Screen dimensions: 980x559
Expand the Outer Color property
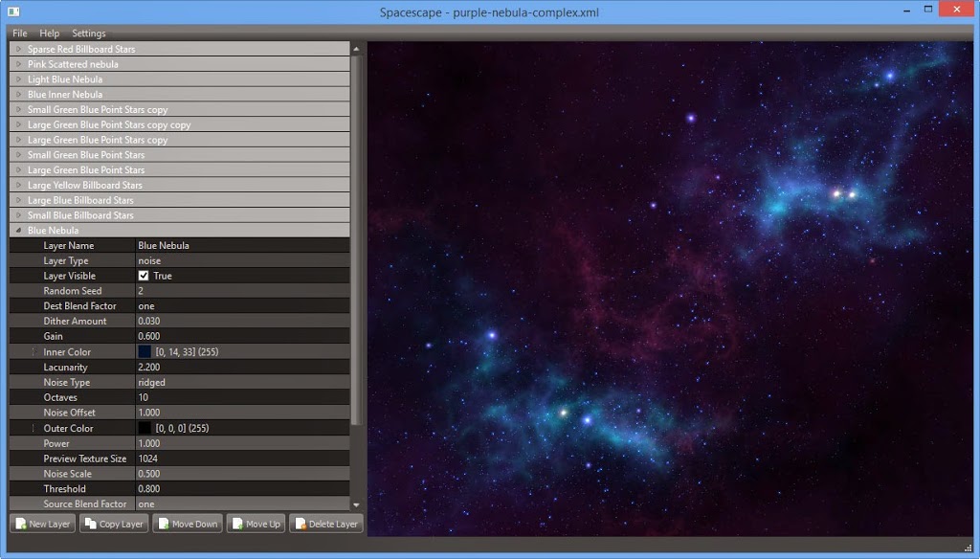pos(33,428)
